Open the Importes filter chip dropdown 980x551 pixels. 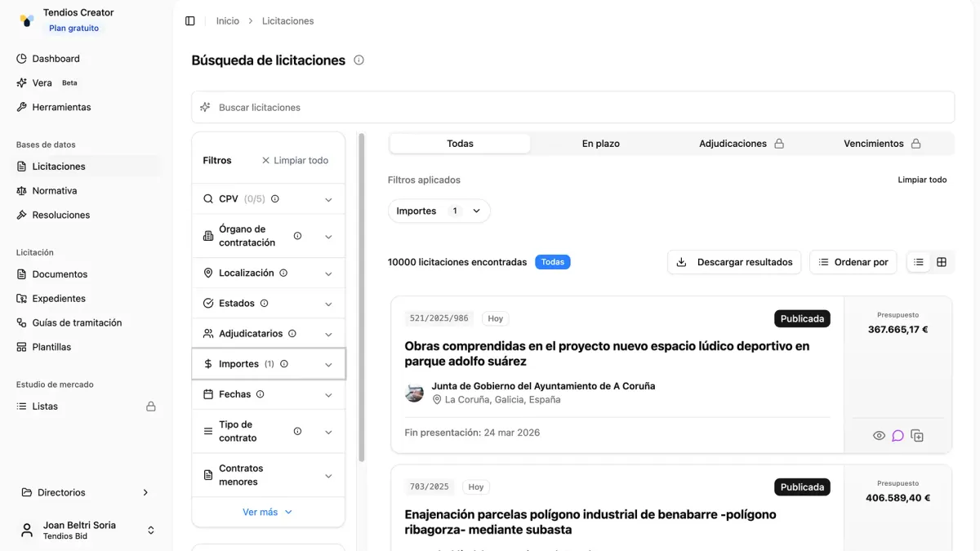[x=439, y=211]
